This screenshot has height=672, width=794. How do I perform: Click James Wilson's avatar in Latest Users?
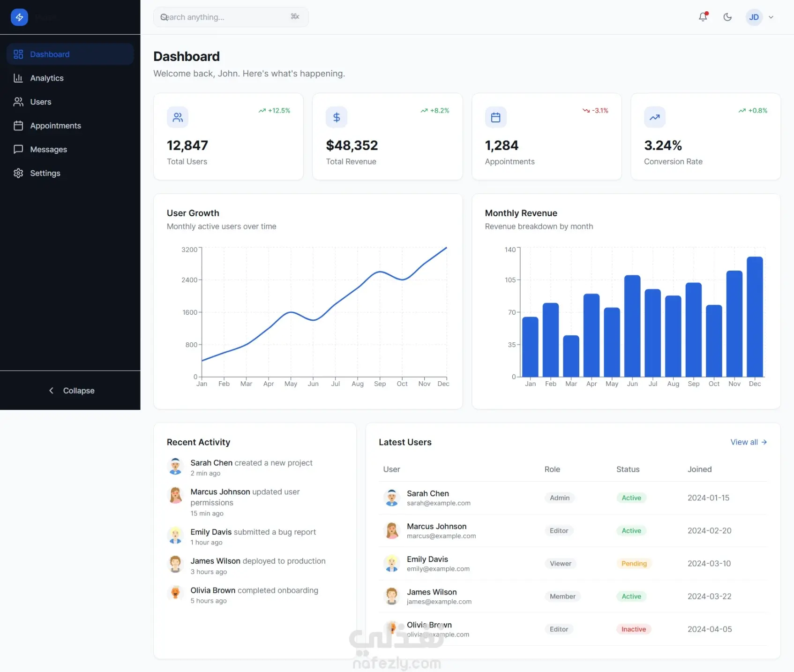click(391, 596)
